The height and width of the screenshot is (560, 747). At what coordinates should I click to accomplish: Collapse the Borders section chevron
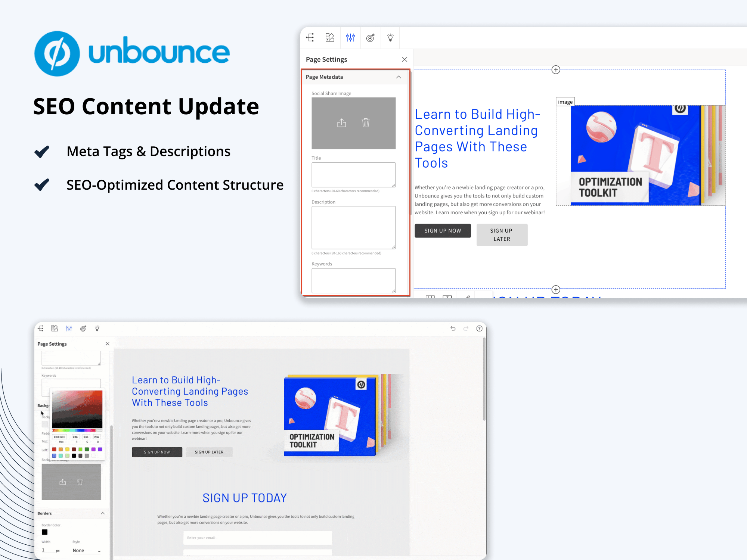coord(103,513)
